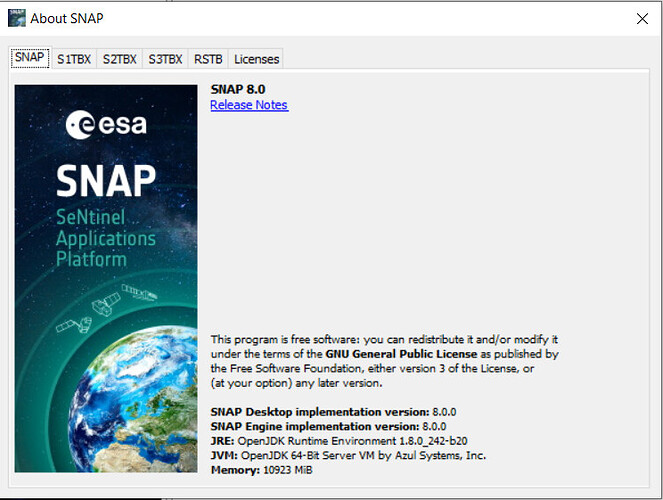Click the GNU General Public License text

[x=401, y=354]
